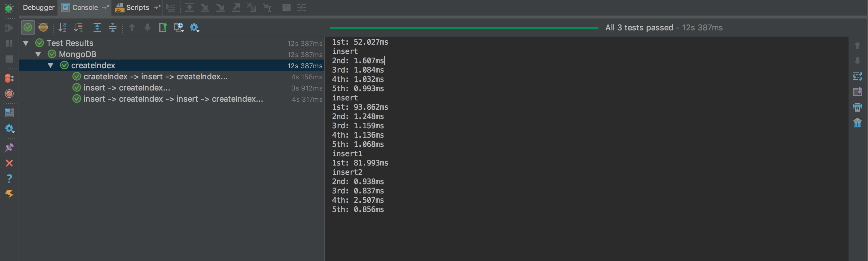The width and height of the screenshot is (868, 261).
Task: Open View Breakpoints red circles icon
Action: coord(9,78)
